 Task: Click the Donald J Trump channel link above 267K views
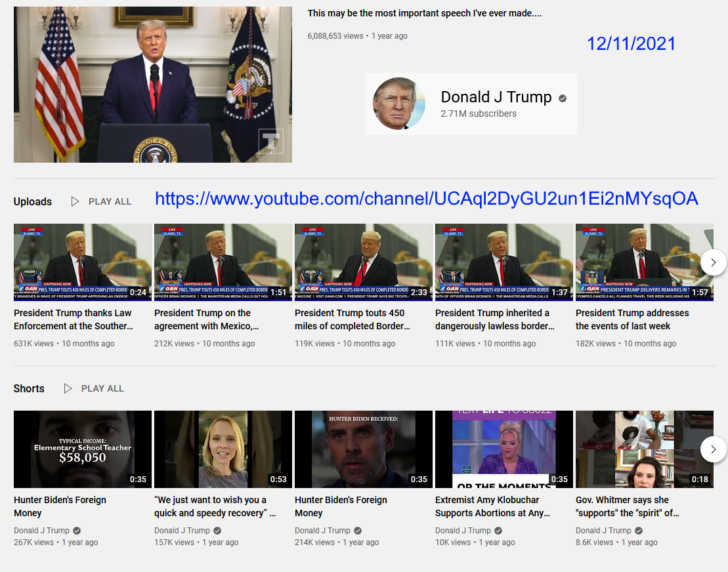41,531
